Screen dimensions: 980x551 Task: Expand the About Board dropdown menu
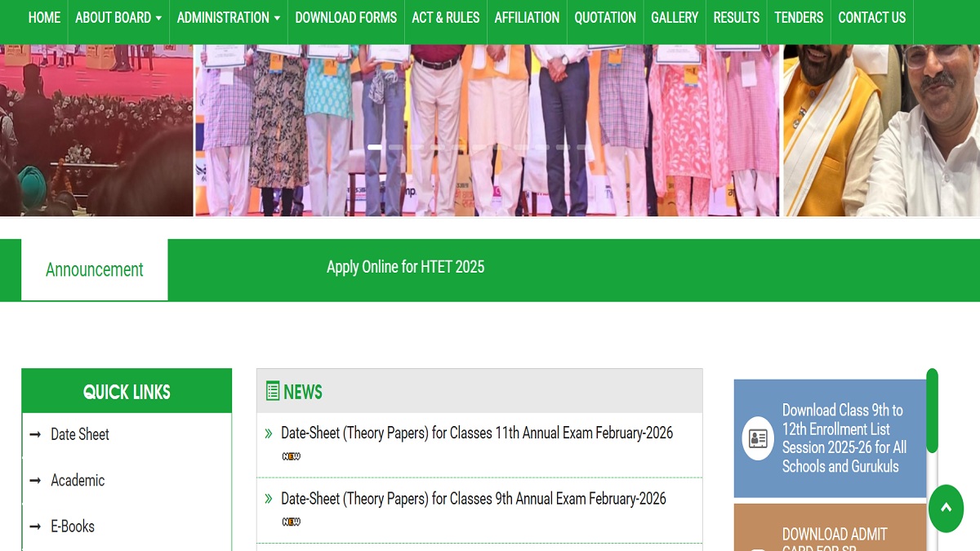click(118, 17)
